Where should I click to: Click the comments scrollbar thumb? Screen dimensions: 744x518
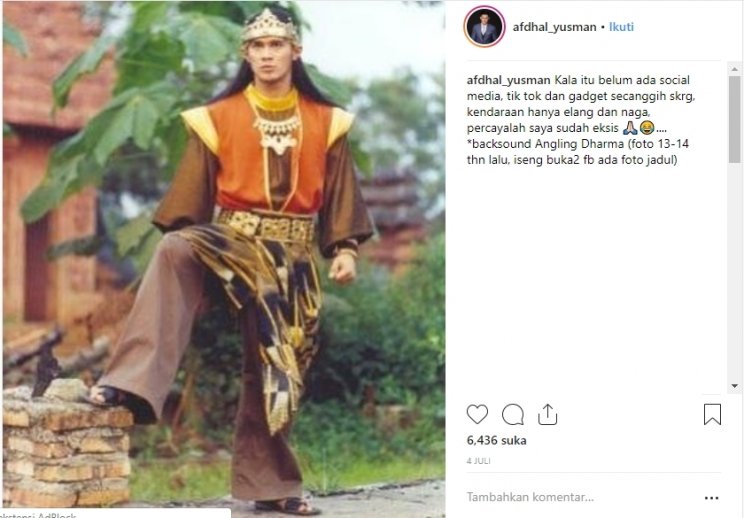click(735, 120)
